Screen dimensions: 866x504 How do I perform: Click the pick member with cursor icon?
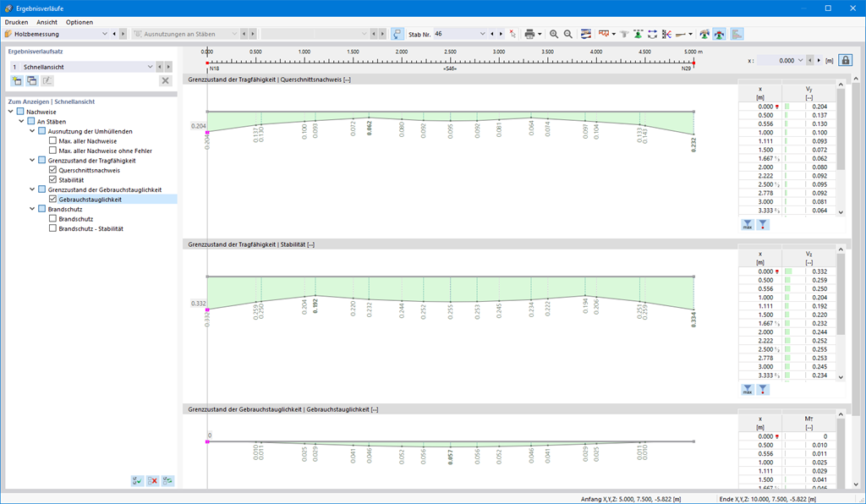512,34
